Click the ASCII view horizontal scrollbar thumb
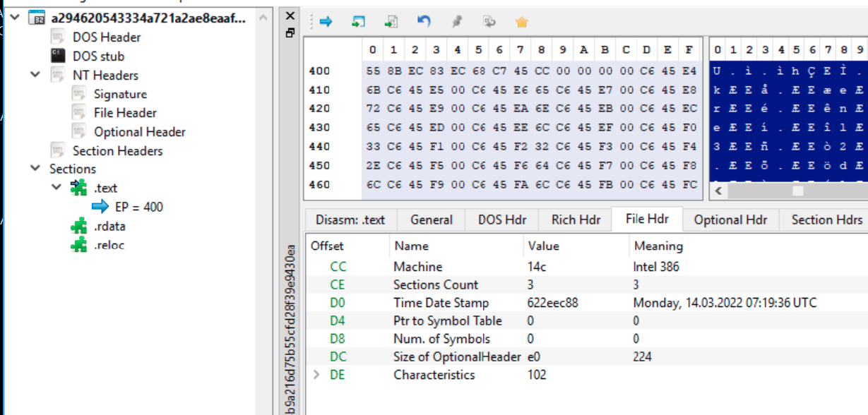The height and width of the screenshot is (415, 868). [x=797, y=191]
